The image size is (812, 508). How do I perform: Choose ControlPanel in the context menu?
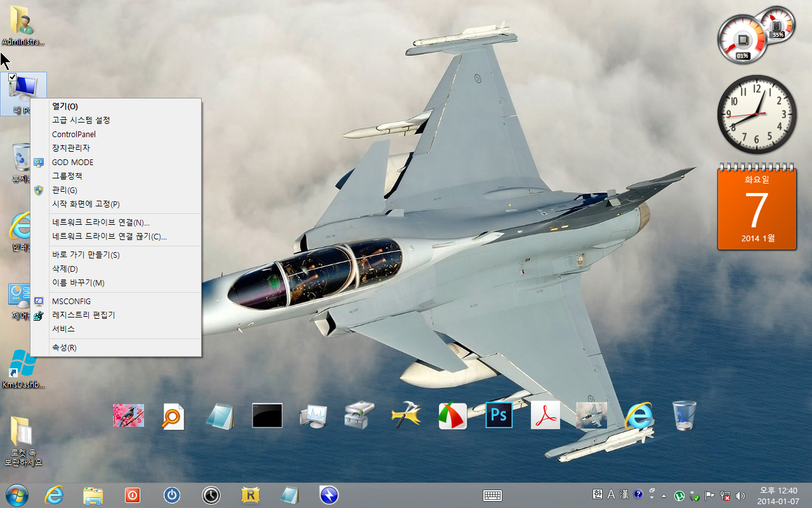click(115, 134)
